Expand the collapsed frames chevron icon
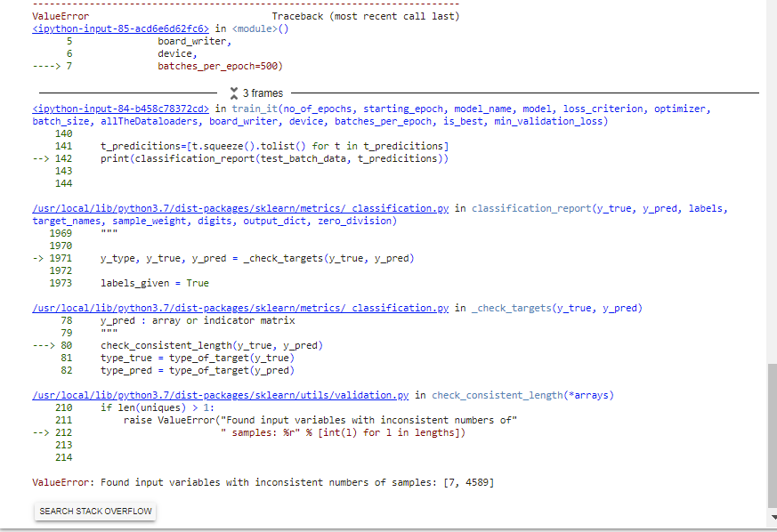The image size is (777, 532). point(234,93)
